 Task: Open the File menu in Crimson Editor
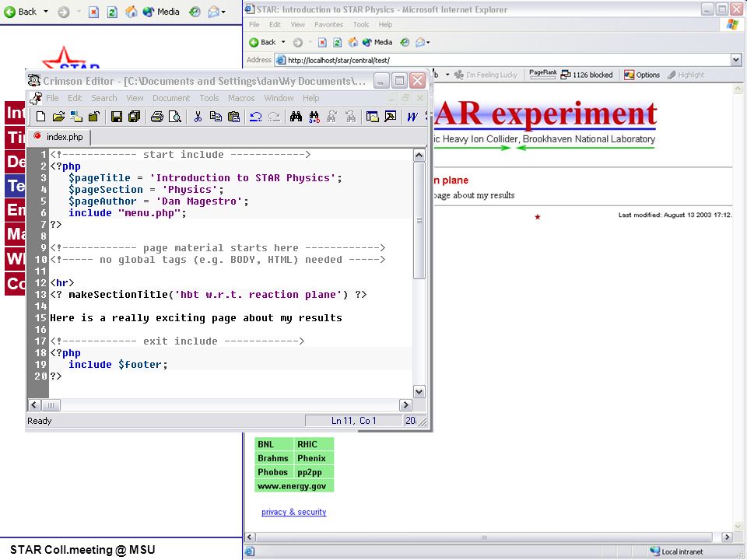pyautogui.click(x=52, y=98)
